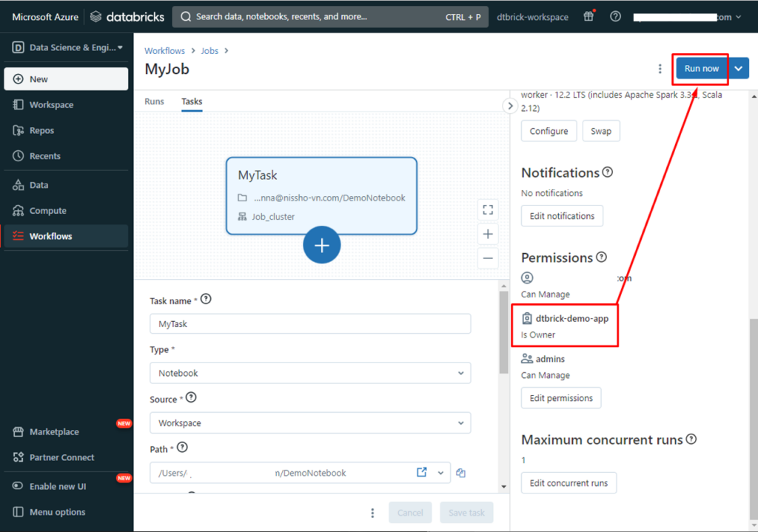Zoom out on the task graph

488,259
